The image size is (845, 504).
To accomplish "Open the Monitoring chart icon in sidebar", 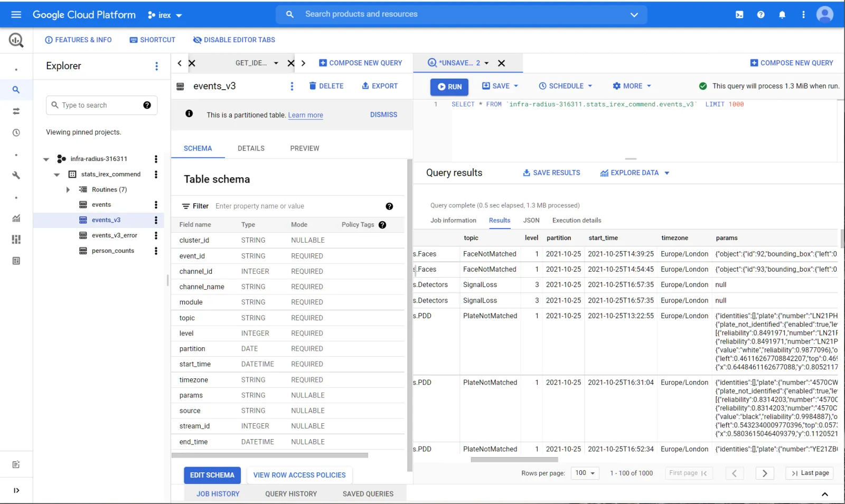I will 16,218.
